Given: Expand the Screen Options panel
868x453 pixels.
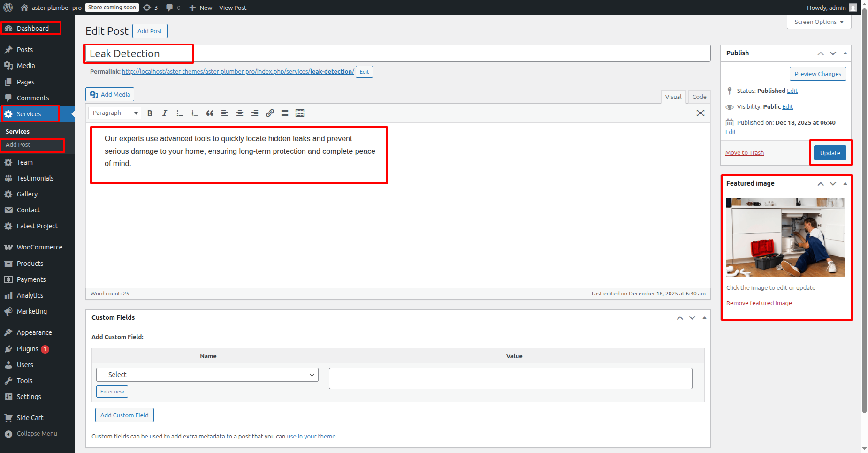Looking at the screenshot, I should click(x=819, y=22).
